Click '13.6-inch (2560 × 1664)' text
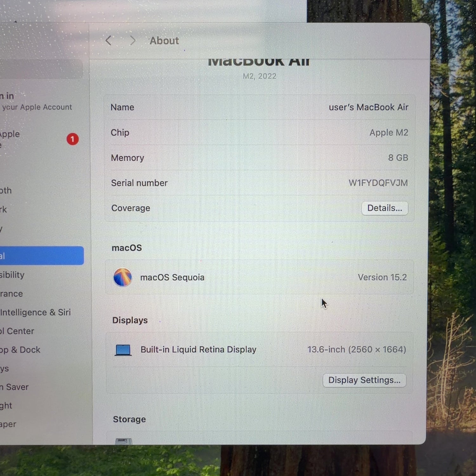 (x=357, y=349)
